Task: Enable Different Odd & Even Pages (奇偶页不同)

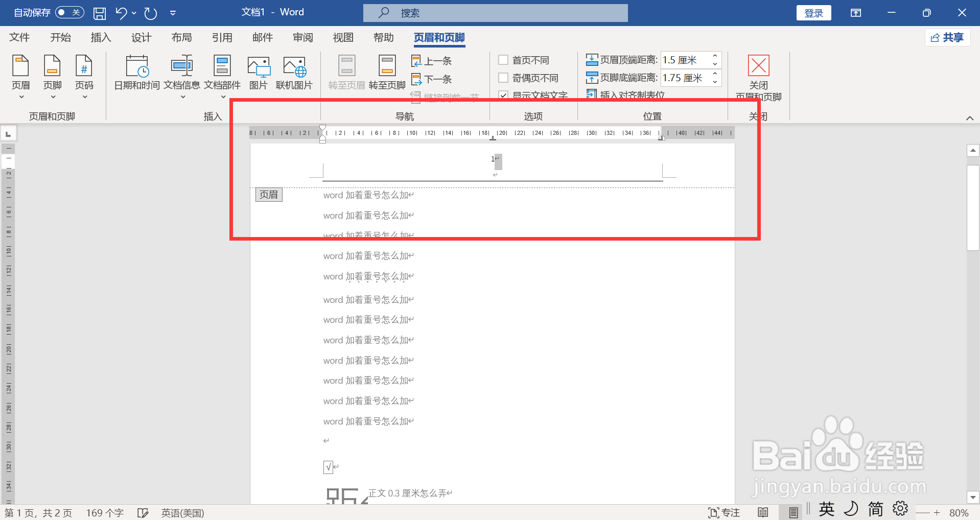Action: click(528, 78)
